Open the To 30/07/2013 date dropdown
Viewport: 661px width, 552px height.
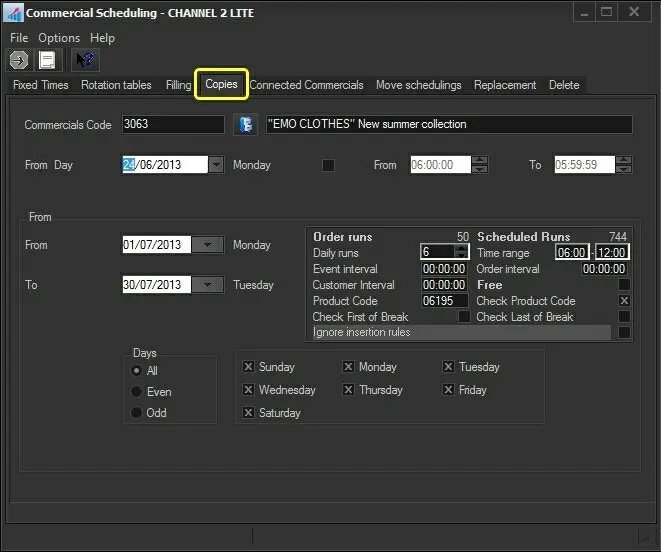207,285
